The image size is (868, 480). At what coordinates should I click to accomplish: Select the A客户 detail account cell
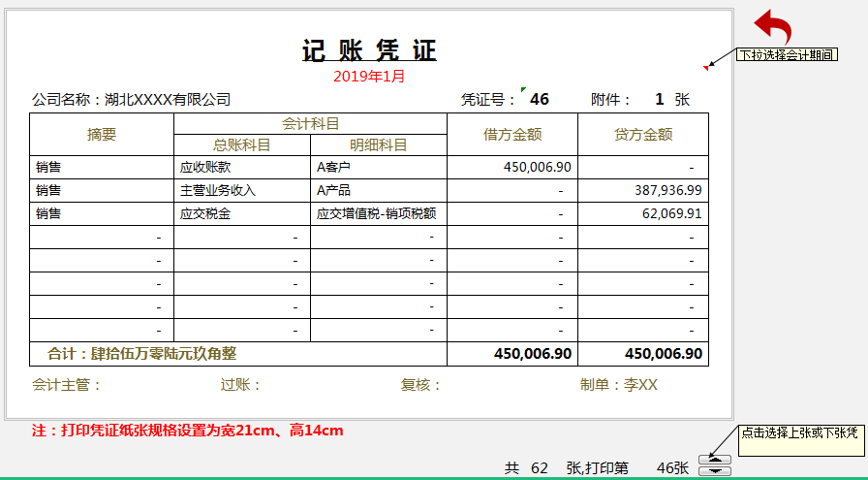[379, 167]
